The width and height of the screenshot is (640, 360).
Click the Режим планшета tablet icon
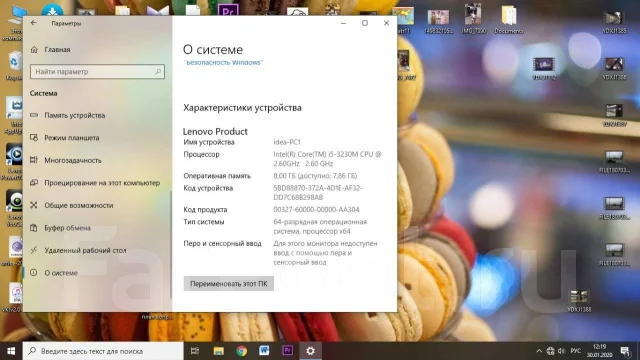pyautogui.click(x=34, y=138)
